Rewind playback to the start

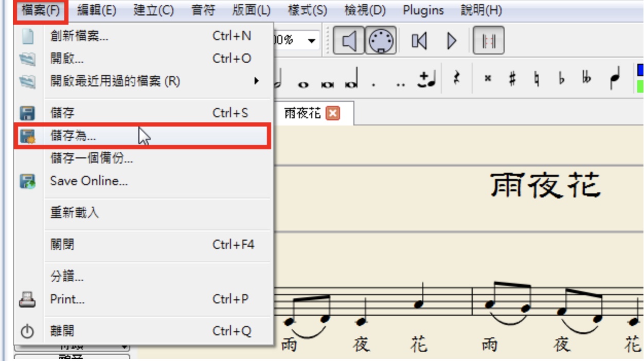pos(419,41)
